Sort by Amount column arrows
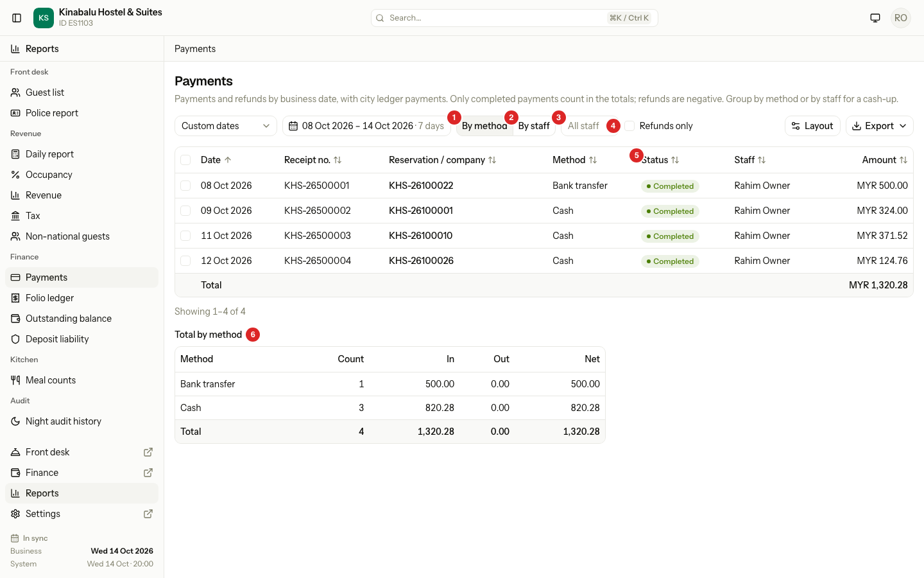This screenshot has width=924, height=578. (x=903, y=160)
